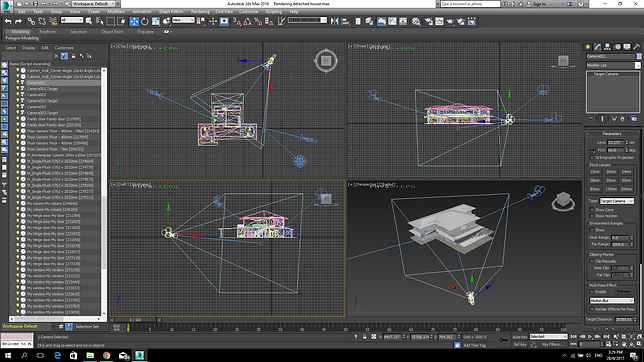This screenshot has width=644, height=362.
Task: Open the reference coordinate system View dropdown
Action: pyautogui.click(x=183, y=20)
